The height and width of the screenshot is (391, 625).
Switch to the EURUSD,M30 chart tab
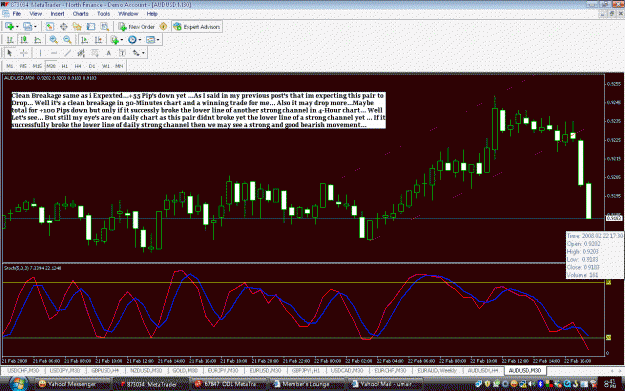265,371
